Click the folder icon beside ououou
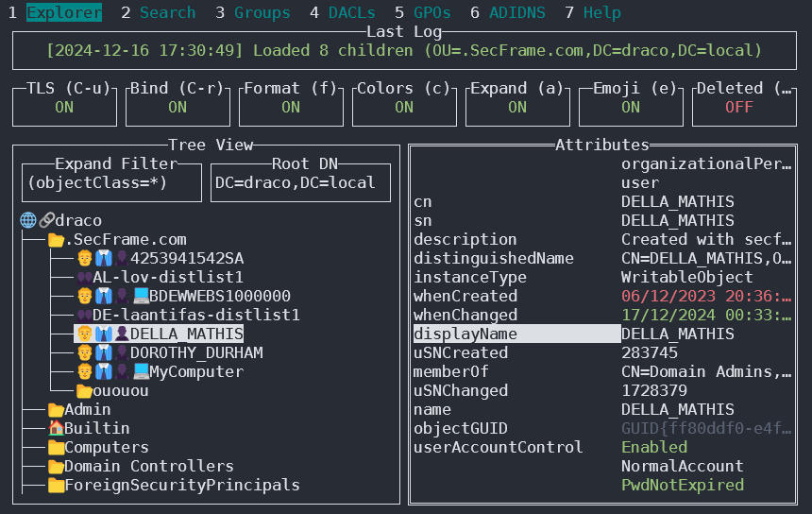The height and width of the screenshot is (514, 812). pyautogui.click(x=84, y=390)
